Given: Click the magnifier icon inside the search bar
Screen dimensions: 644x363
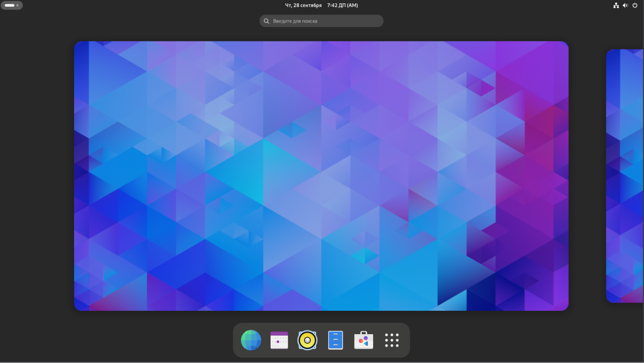Looking at the screenshot, I should [x=266, y=21].
